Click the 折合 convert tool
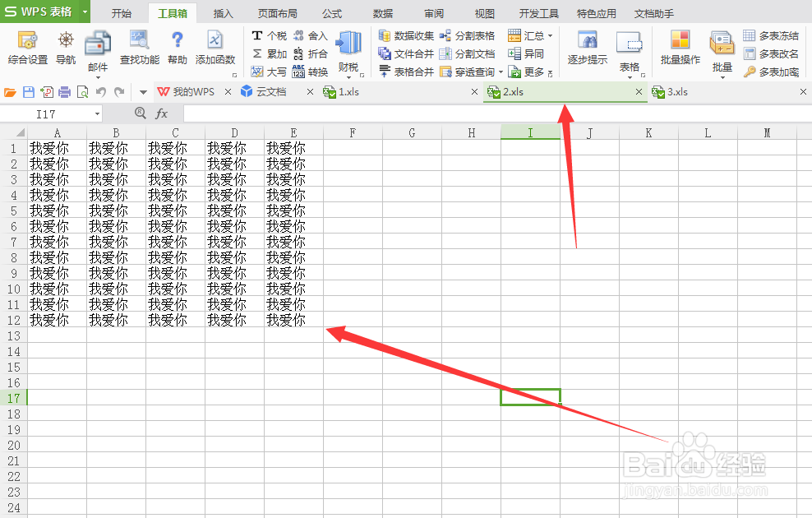This screenshot has width=812, height=518. click(x=310, y=53)
